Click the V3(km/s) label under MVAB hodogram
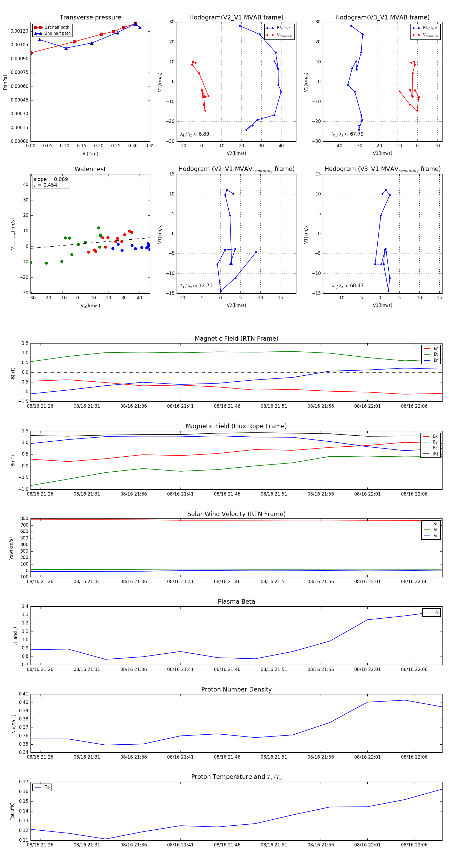473x868 pixels. 382,153
